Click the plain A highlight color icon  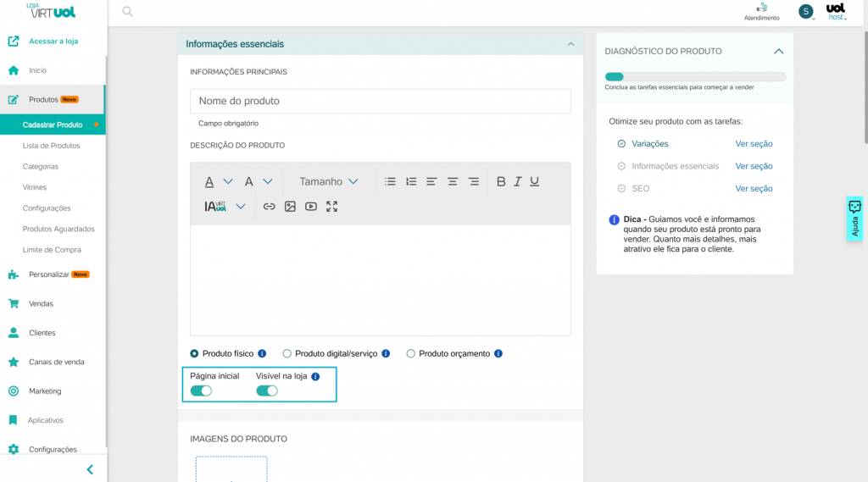click(x=249, y=181)
